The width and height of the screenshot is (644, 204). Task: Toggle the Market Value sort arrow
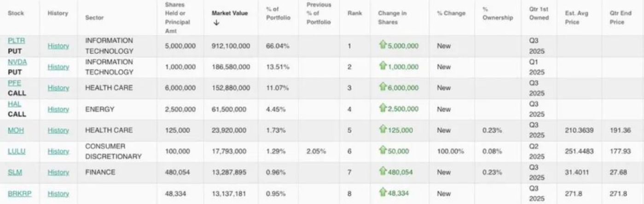point(215,23)
